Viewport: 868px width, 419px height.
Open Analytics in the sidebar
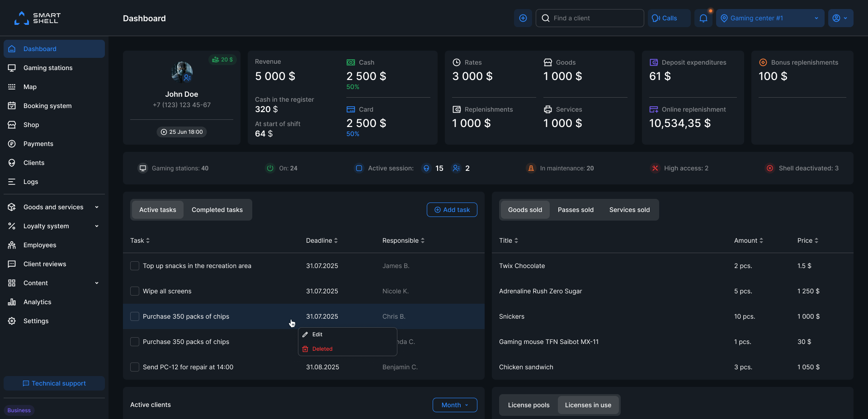(x=37, y=302)
